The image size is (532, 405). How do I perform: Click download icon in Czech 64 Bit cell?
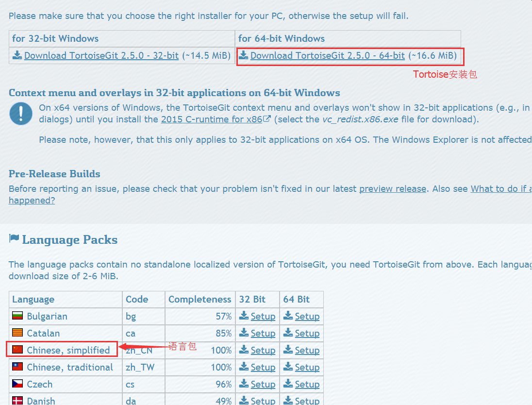coord(288,383)
